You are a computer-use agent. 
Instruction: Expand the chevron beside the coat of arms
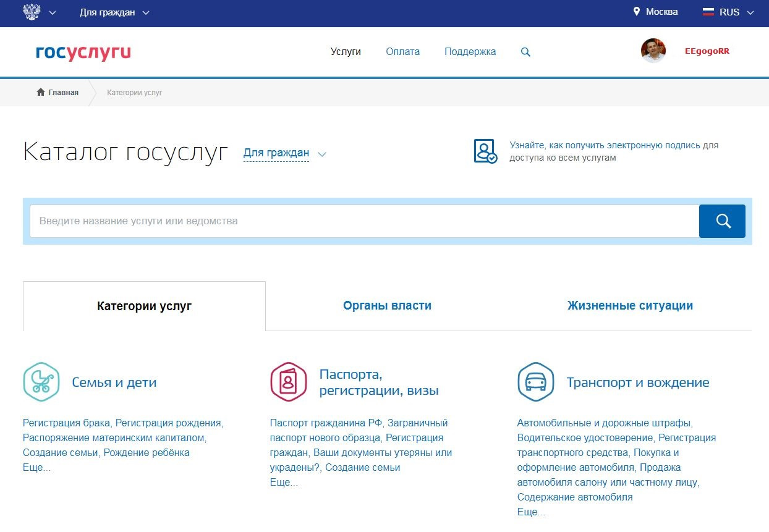pyautogui.click(x=52, y=12)
